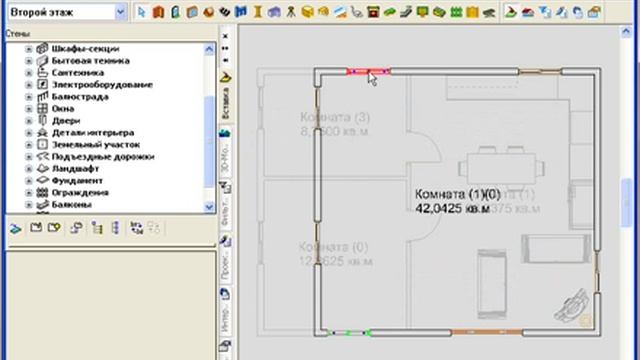
Task: Select the green signboard icon
Action: click(422, 12)
